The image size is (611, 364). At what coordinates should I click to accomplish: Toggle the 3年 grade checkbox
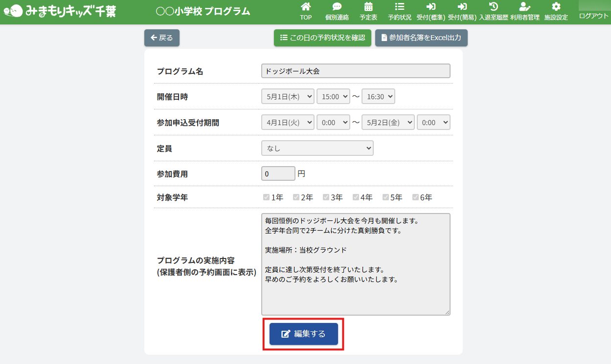tap(326, 197)
